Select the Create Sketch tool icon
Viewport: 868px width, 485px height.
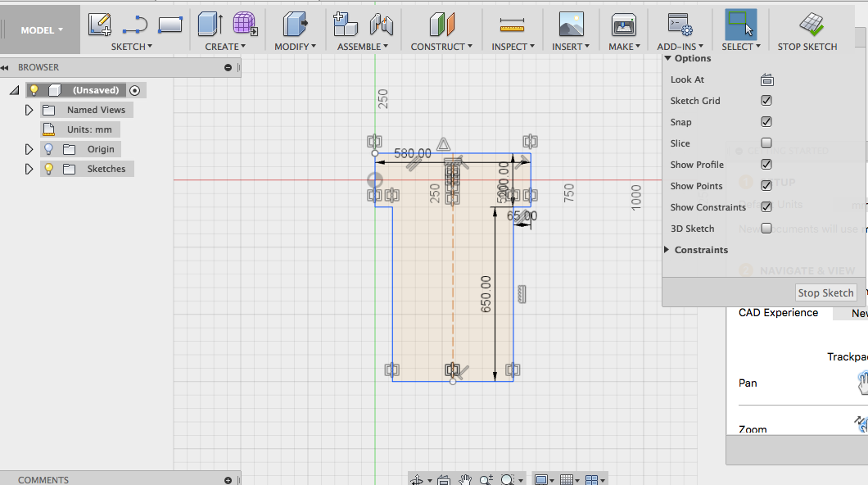coord(100,25)
